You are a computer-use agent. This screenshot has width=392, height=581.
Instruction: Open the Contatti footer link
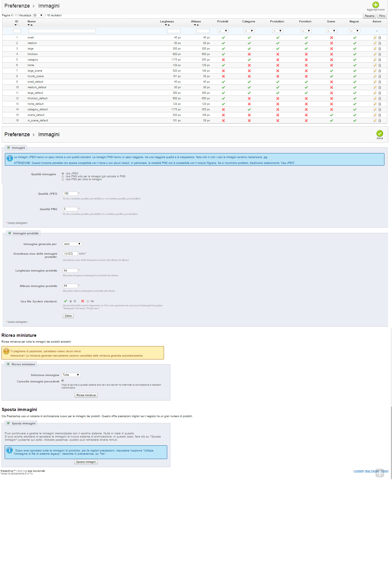359,471
